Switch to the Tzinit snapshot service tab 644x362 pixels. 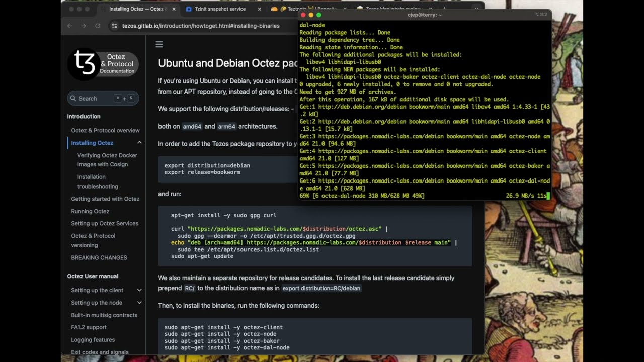(220, 9)
